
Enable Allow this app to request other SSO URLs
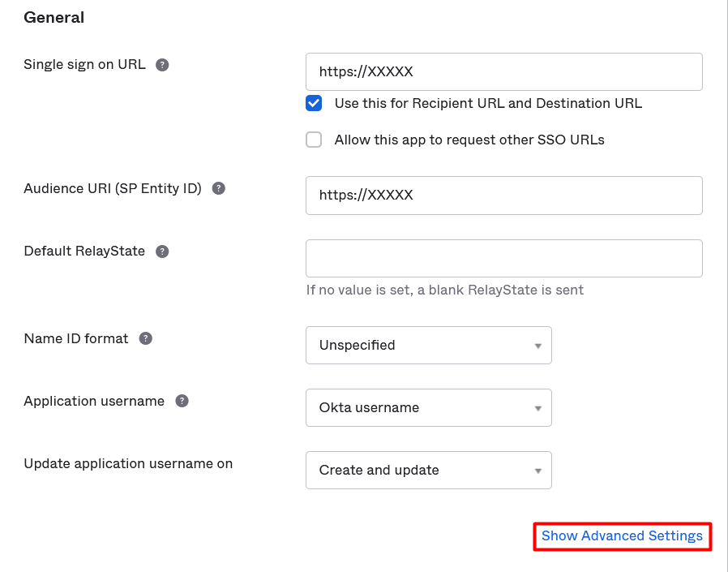(314, 140)
